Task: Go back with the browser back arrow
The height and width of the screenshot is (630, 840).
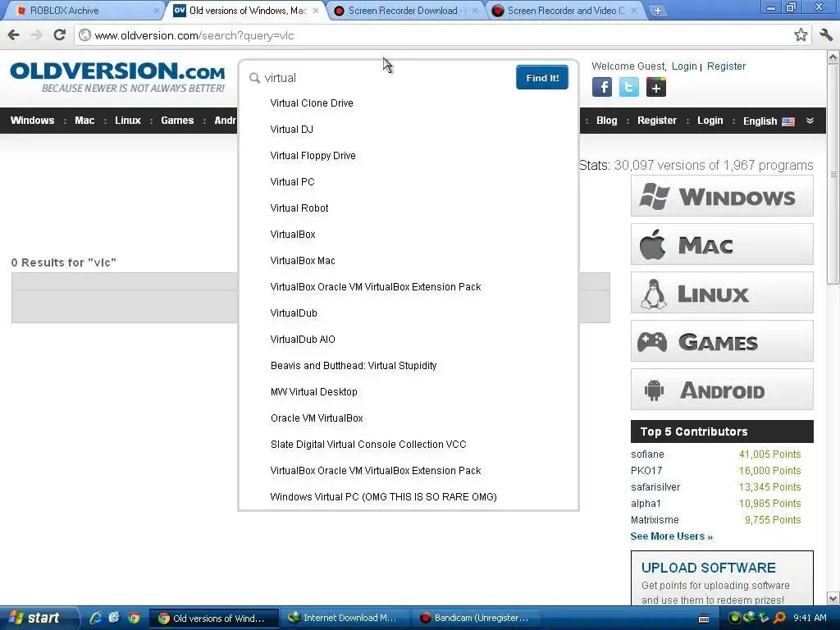Action: point(14,35)
